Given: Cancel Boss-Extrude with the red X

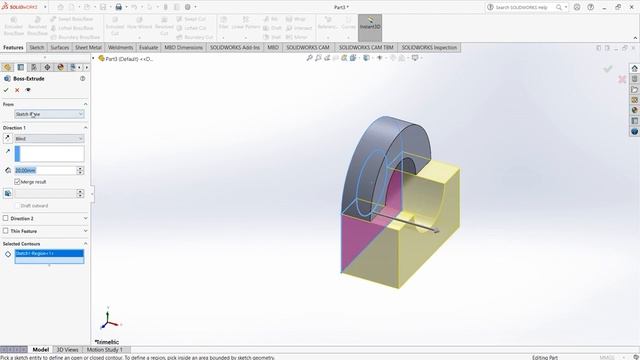Looking at the screenshot, I should [17, 90].
